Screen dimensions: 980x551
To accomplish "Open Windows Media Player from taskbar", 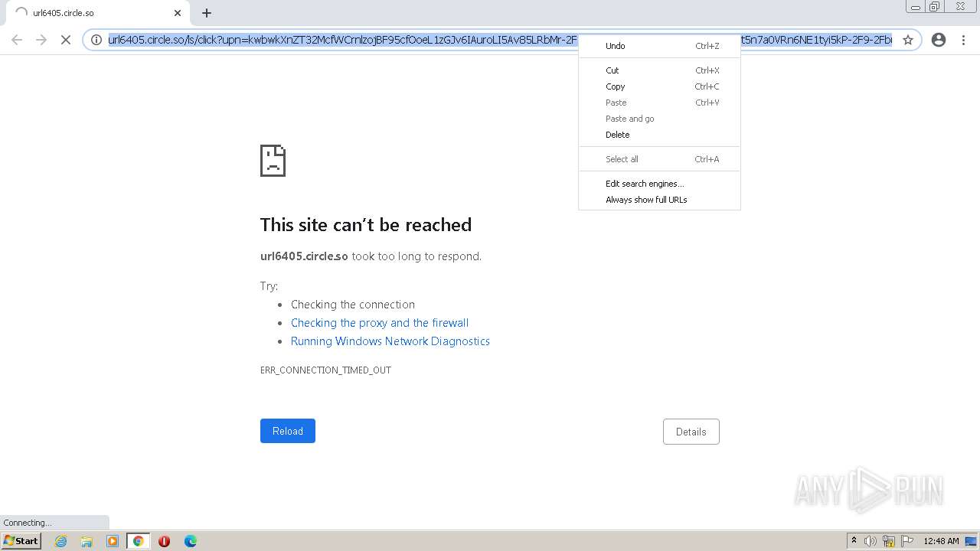I will pyautogui.click(x=113, y=541).
